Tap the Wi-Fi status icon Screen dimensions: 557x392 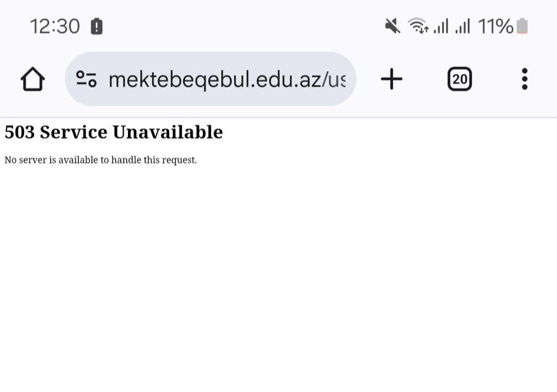[x=417, y=26]
